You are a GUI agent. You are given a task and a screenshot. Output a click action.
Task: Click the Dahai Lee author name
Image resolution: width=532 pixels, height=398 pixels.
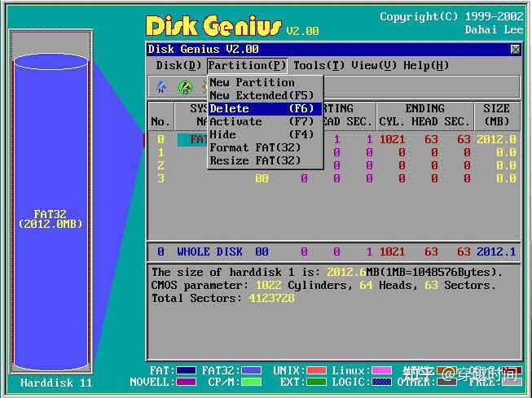coord(494,30)
